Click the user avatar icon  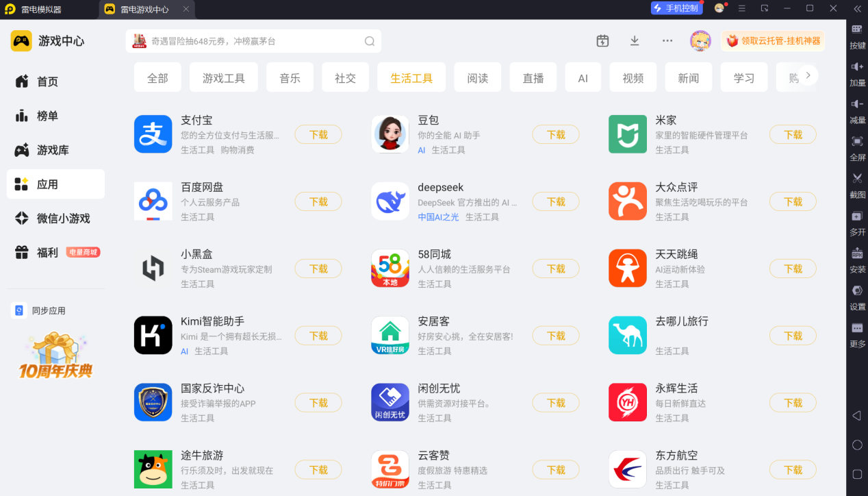pos(700,41)
